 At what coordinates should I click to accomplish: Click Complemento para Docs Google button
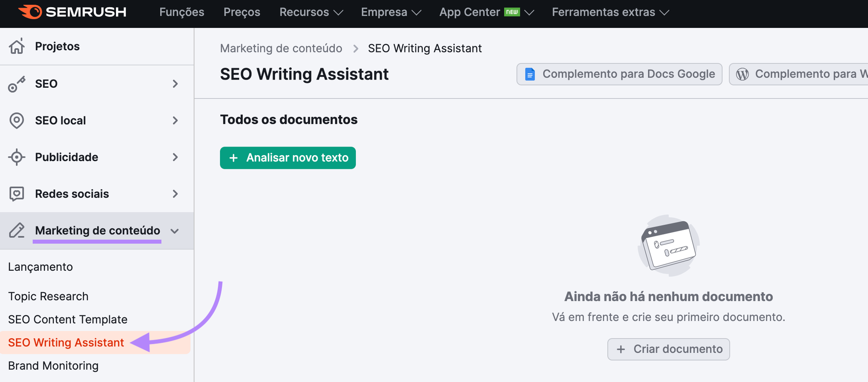point(619,74)
